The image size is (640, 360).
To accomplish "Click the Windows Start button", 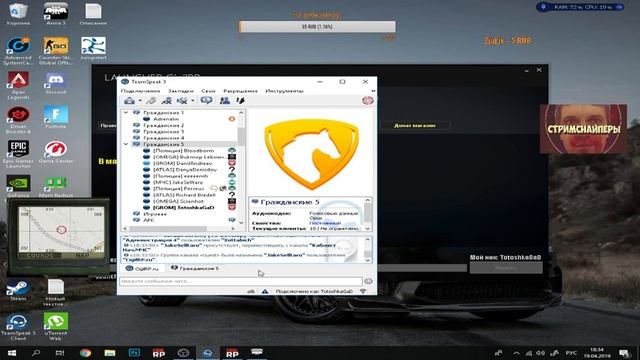I will point(11,353).
